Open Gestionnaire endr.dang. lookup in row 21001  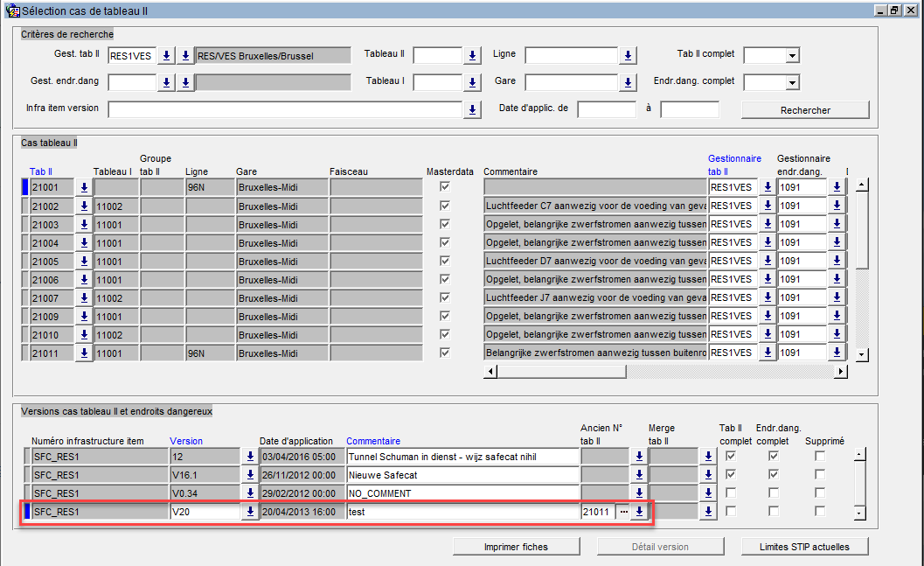point(837,187)
